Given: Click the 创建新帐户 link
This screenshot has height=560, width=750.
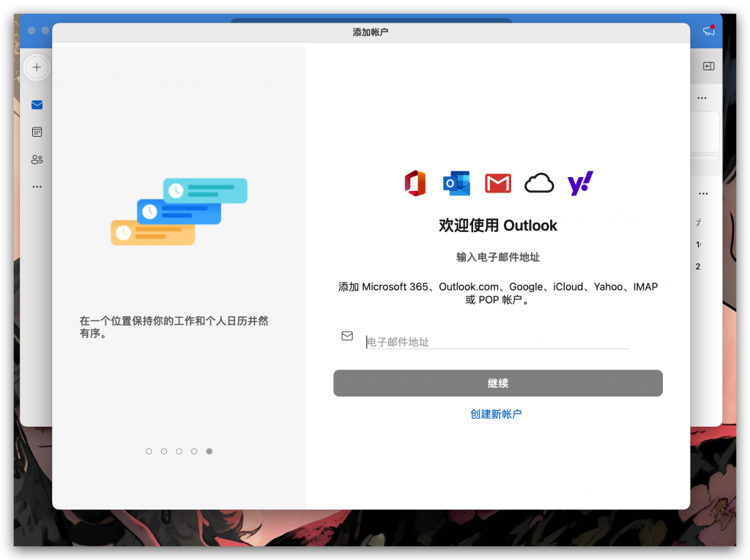Looking at the screenshot, I should point(496,414).
